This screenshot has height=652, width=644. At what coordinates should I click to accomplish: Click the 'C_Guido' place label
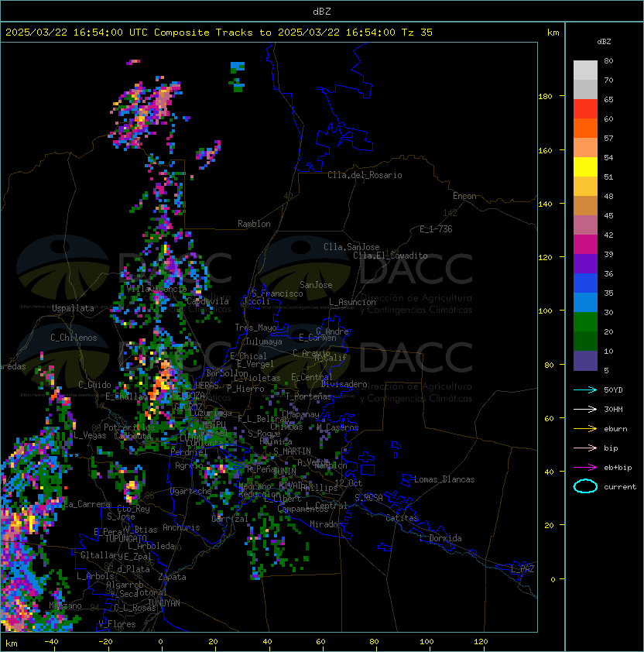pos(94,385)
